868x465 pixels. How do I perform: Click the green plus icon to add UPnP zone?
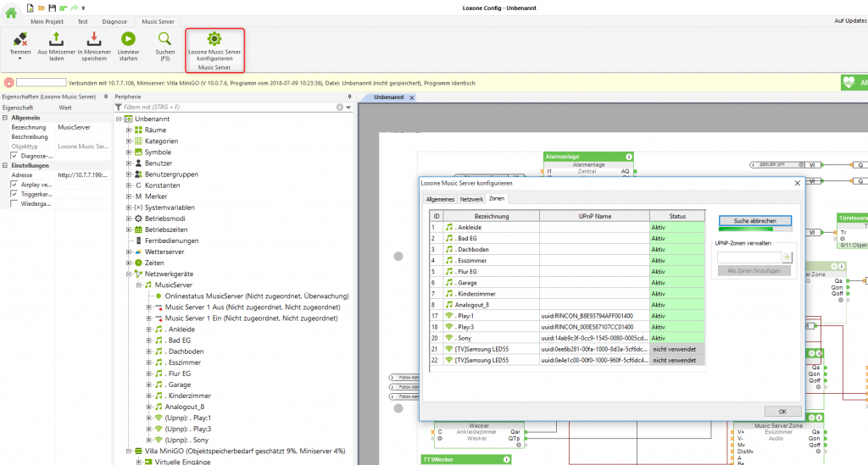pyautogui.click(x=787, y=256)
